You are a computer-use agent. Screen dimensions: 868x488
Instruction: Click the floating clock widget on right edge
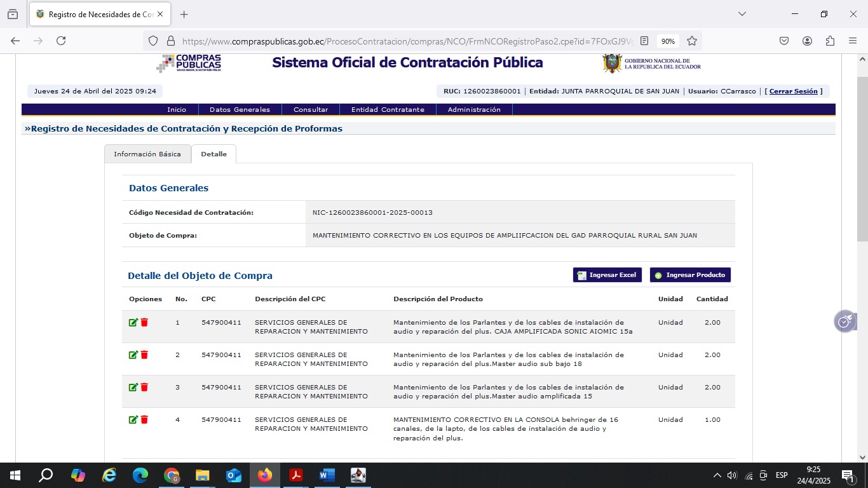point(844,322)
